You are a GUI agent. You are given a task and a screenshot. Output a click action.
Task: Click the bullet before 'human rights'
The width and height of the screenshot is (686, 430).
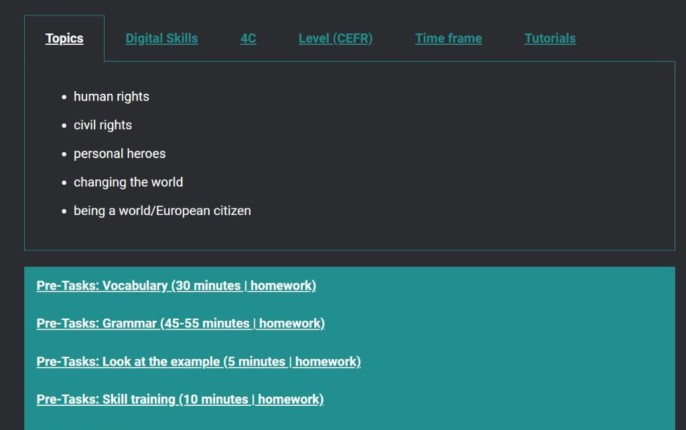64,97
